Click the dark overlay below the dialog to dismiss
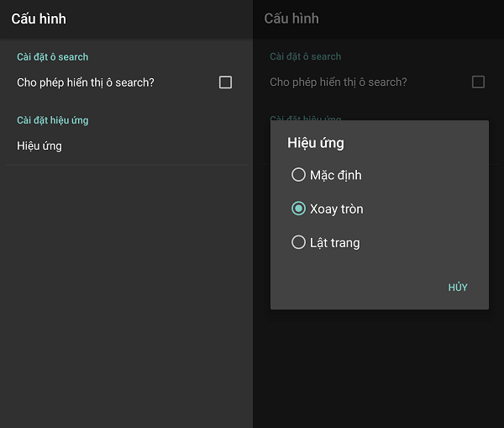 pyautogui.click(x=378, y=370)
